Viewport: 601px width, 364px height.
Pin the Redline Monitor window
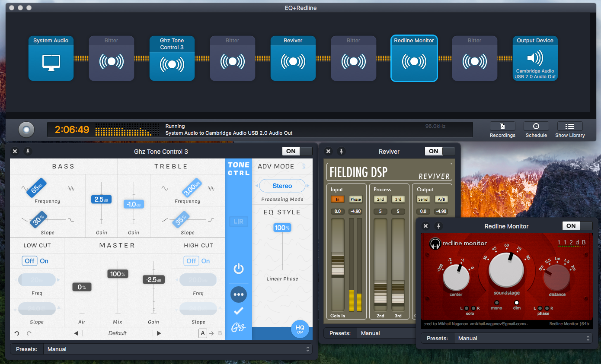pyautogui.click(x=439, y=226)
